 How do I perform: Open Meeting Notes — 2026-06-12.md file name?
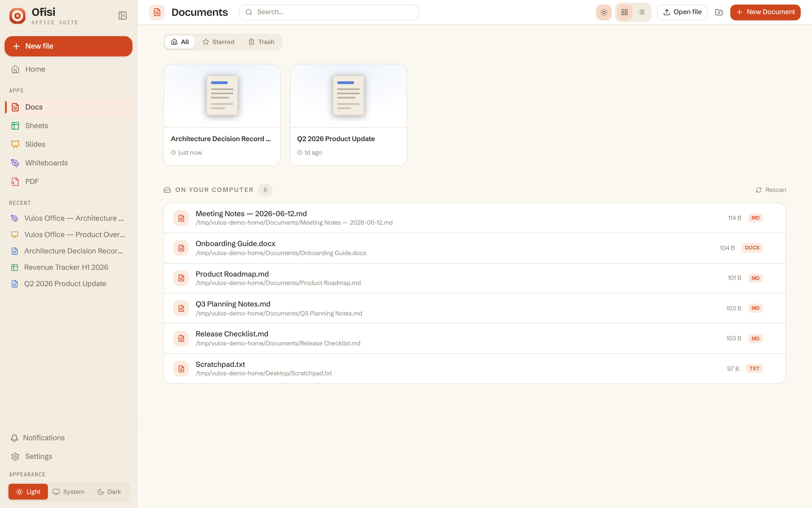point(251,214)
